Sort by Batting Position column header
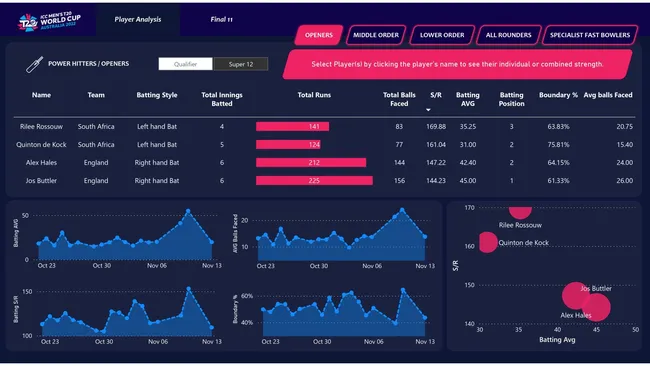The width and height of the screenshot is (650, 366). (512, 99)
